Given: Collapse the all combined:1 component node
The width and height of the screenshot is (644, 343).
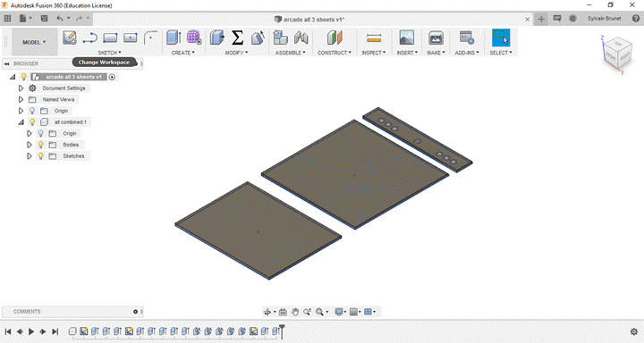Looking at the screenshot, I should (x=21, y=121).
